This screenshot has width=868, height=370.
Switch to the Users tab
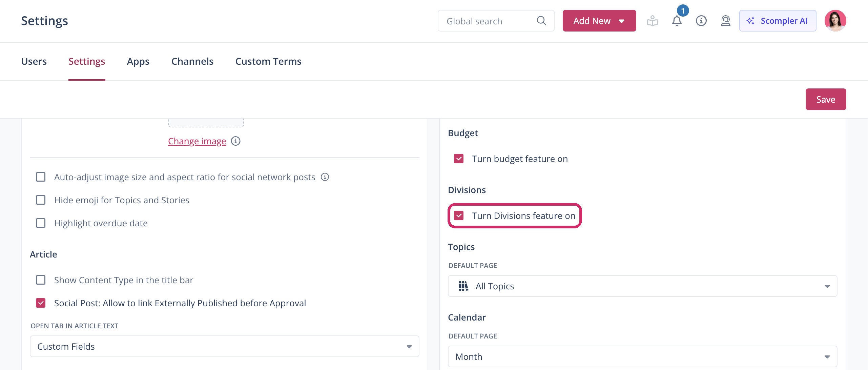34,61
